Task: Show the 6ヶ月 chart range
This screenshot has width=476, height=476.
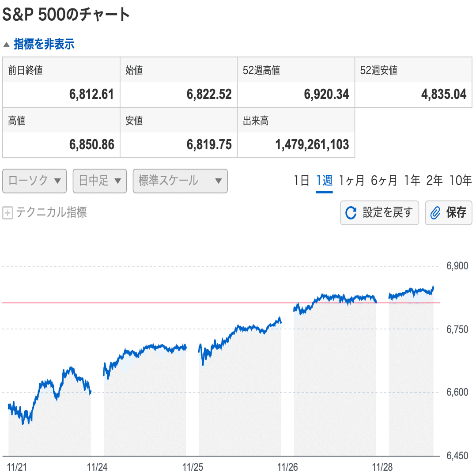Action: [384, 181]
